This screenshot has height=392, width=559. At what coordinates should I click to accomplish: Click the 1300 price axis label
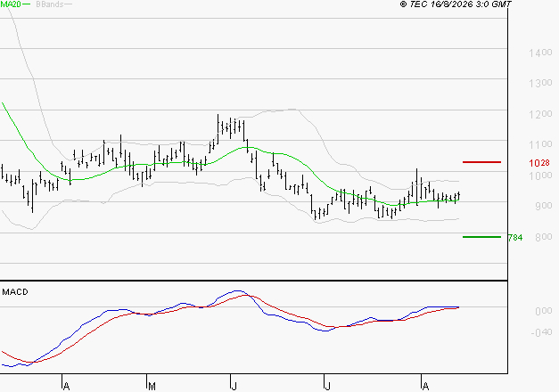coord(540,83)
